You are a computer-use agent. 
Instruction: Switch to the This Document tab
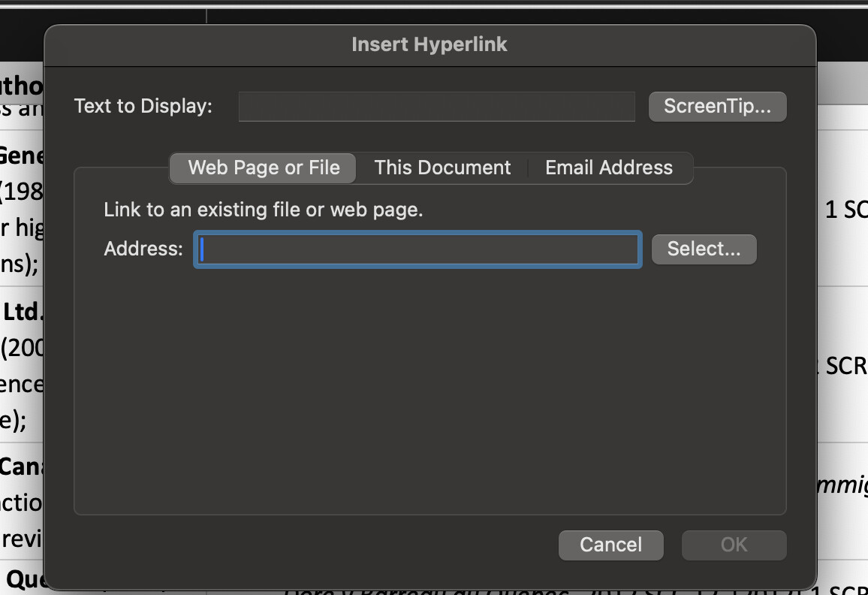click(x=442, y=168)
